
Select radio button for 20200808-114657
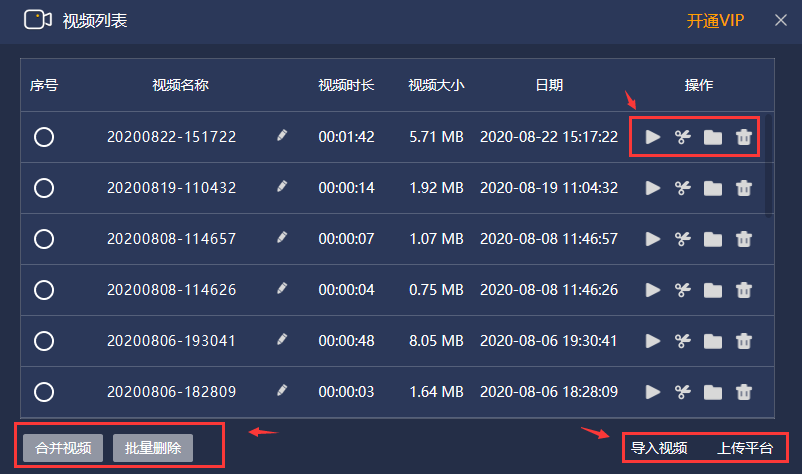(x=44, y=239)
